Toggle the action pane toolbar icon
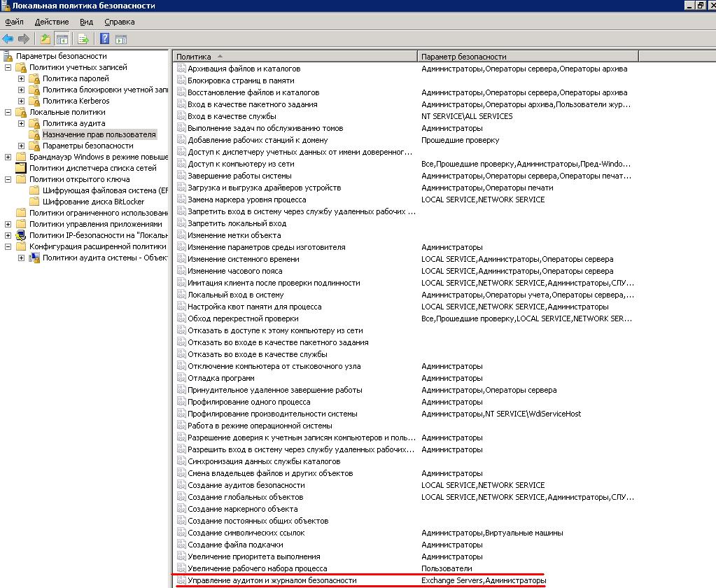The height and width of the screenshot is (588, 716). [x=121, y=39]
